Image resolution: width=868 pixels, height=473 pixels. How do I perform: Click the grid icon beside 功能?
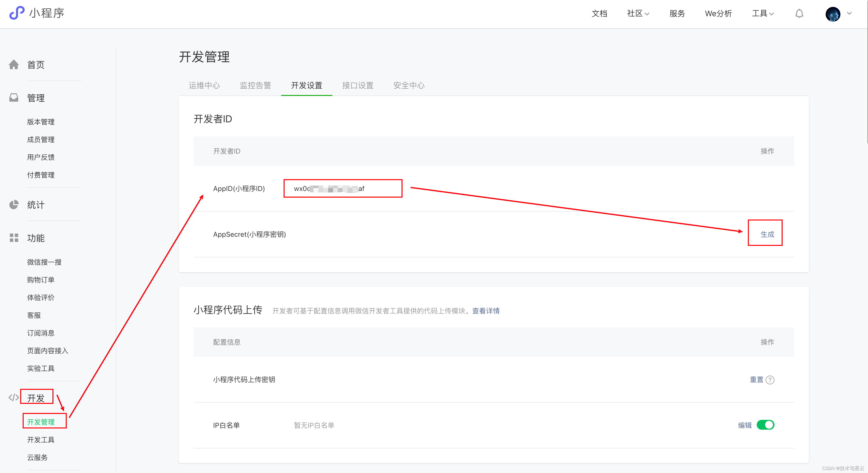point(14,238)
